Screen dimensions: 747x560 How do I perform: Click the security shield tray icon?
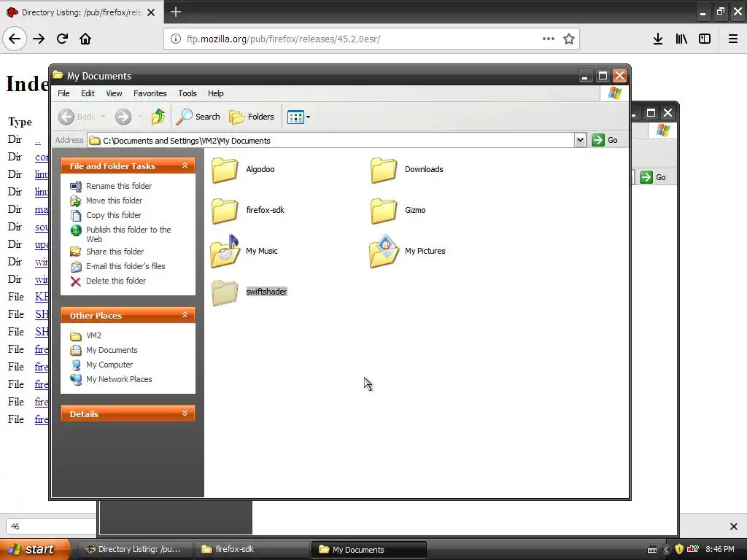[x=679, y=549]
